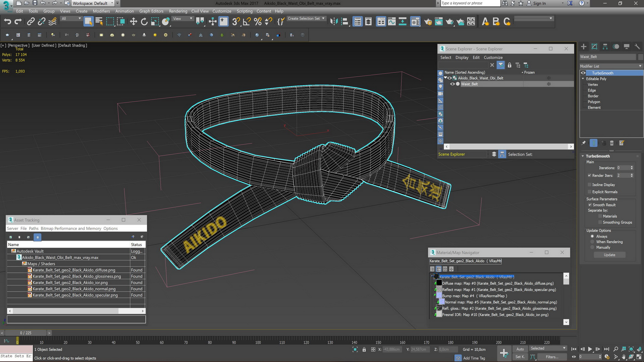
Task: Open the Graph Editors menu
Action: 151,11
